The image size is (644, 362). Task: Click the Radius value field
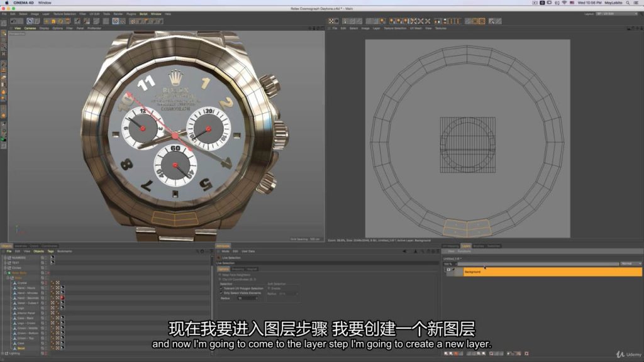tap(247, 299)
